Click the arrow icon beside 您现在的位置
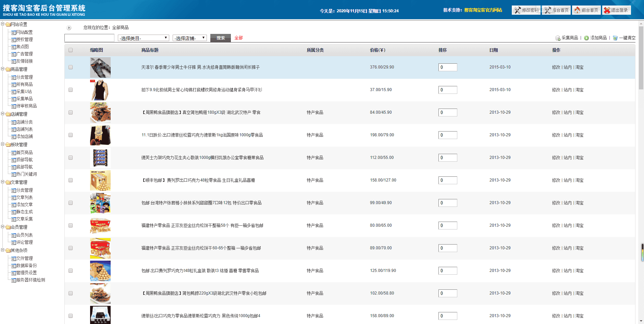 tap(69, 28)
